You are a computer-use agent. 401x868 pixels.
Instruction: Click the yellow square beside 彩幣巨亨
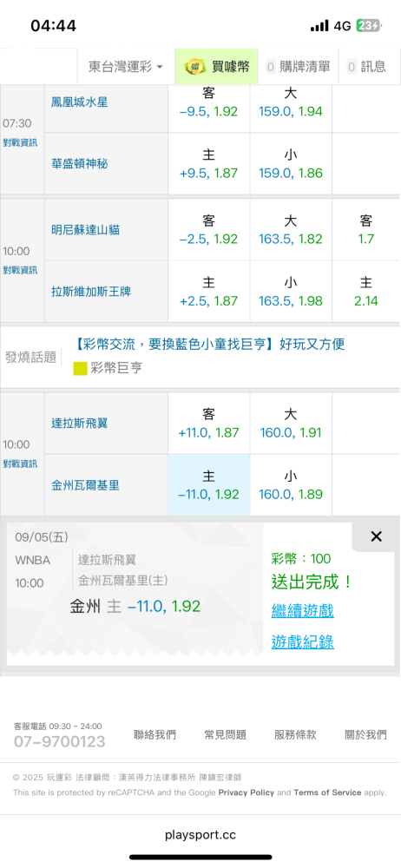click(81, 368)
